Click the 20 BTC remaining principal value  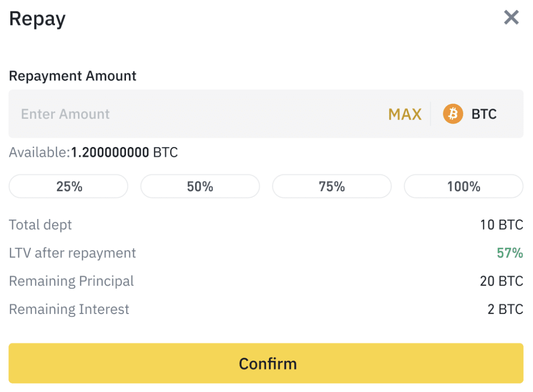point(502,281)
